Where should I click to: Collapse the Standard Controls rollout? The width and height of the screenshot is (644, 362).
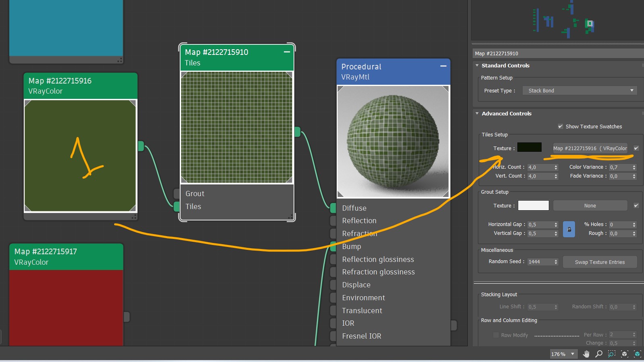point(477,65)
